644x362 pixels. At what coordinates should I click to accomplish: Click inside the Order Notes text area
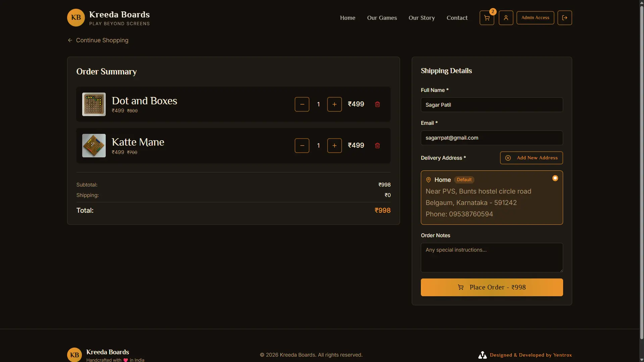[x=491, y=258]
